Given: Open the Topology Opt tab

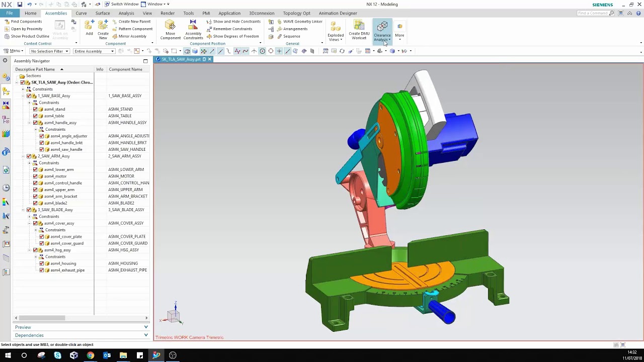Looking at the screenshot, I should 296,13.
